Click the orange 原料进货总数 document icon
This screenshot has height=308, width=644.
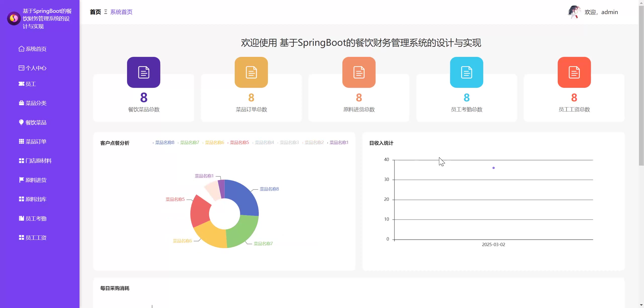[x=359, y=72]
